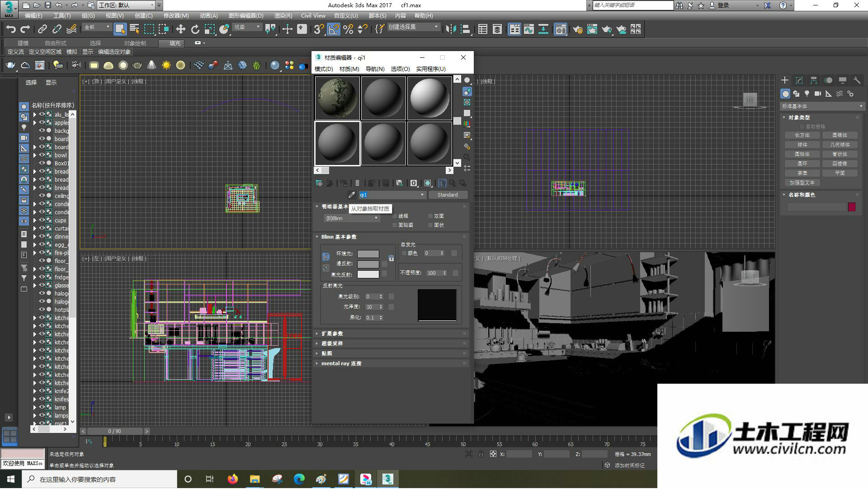Open the Modify tab in command panel

point(799,80)
